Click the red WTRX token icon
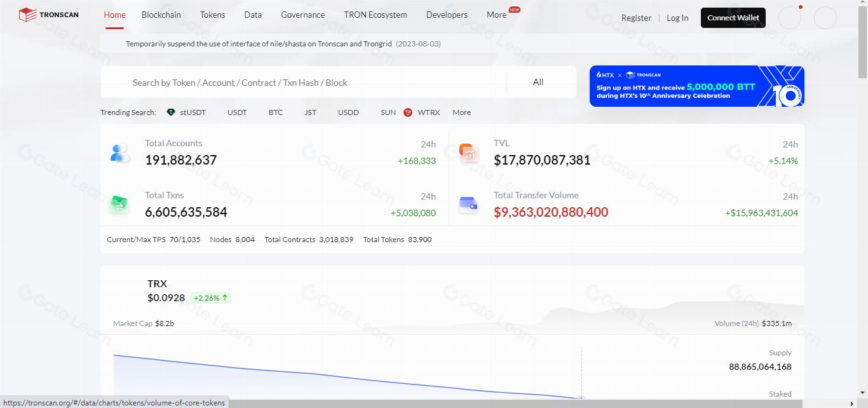Screen dimensions: 868x408 point(408,112)
